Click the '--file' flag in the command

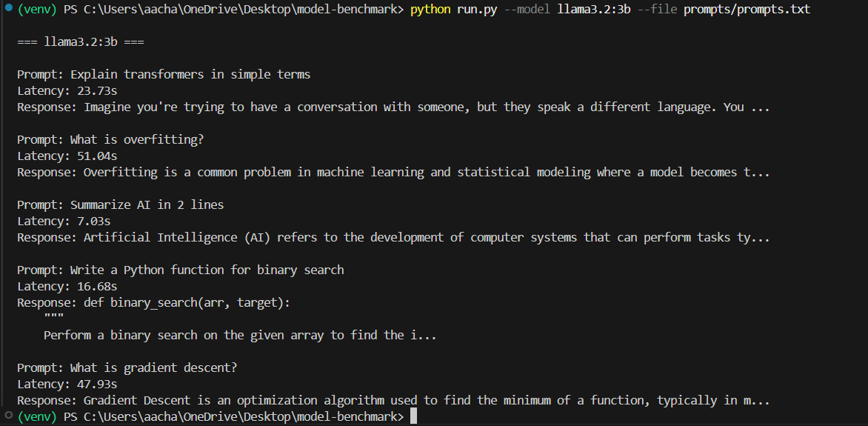[657, 10]
